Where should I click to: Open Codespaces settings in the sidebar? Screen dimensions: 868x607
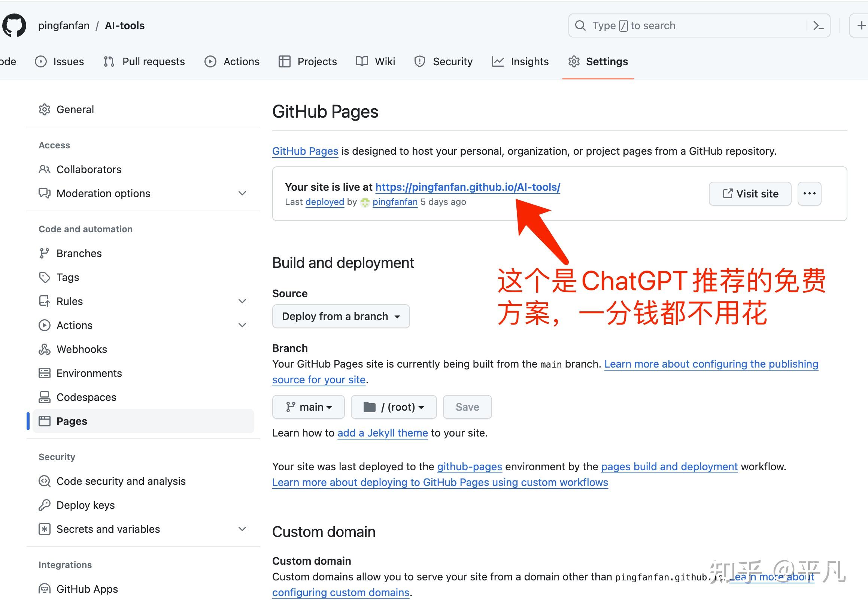click(86, 397)
